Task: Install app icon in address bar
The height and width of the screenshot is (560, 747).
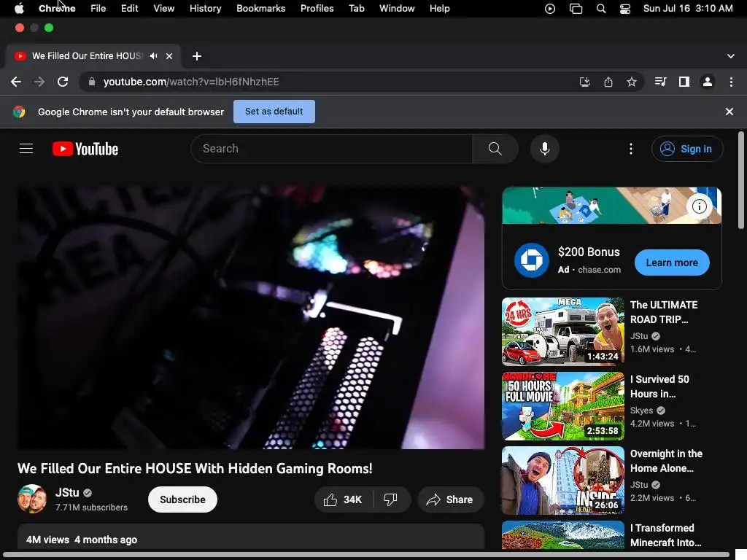Action: [x=584, y=82]
